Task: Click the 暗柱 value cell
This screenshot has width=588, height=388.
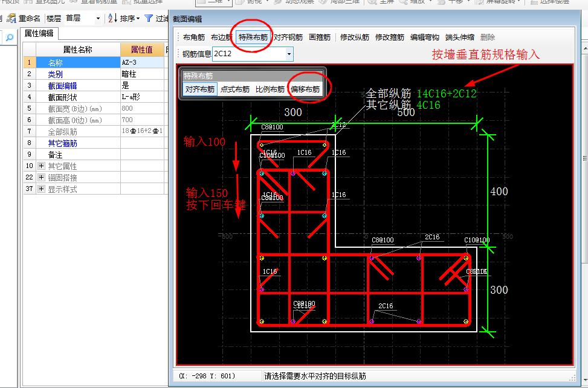Action: [x=142, y=74]
